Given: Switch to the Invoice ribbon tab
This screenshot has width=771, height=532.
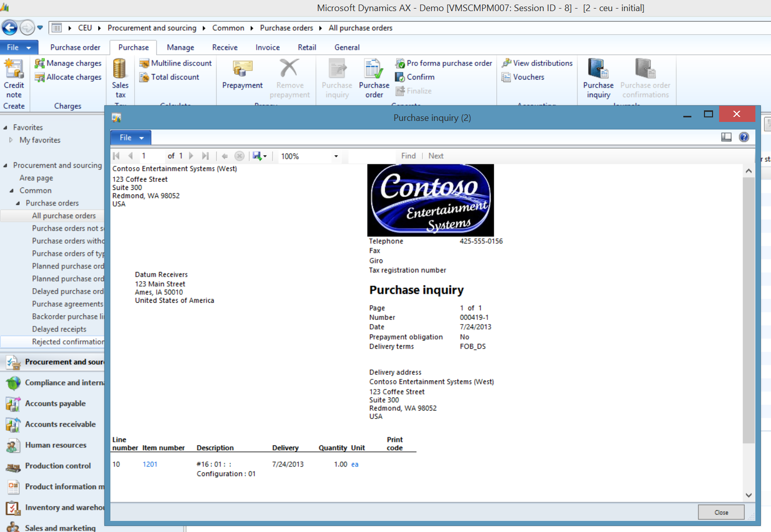Looking at the screenshot, I should [x=267, y=47].
